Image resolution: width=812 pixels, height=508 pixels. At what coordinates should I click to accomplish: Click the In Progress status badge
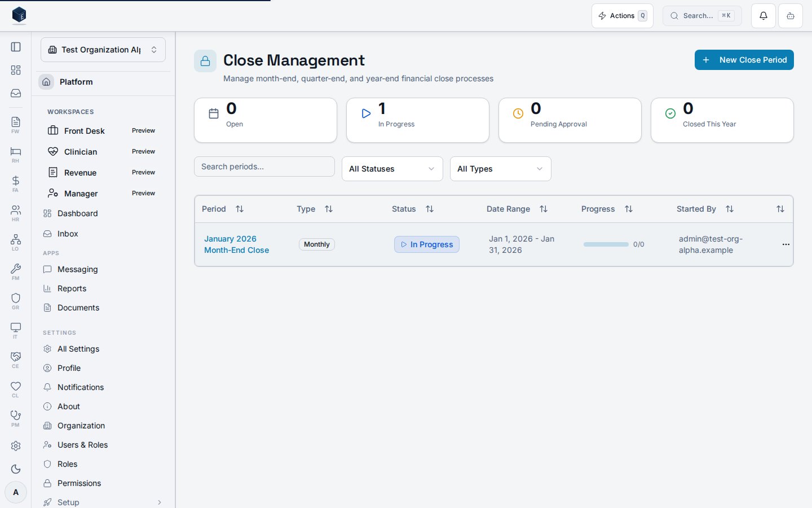(427, 244)
